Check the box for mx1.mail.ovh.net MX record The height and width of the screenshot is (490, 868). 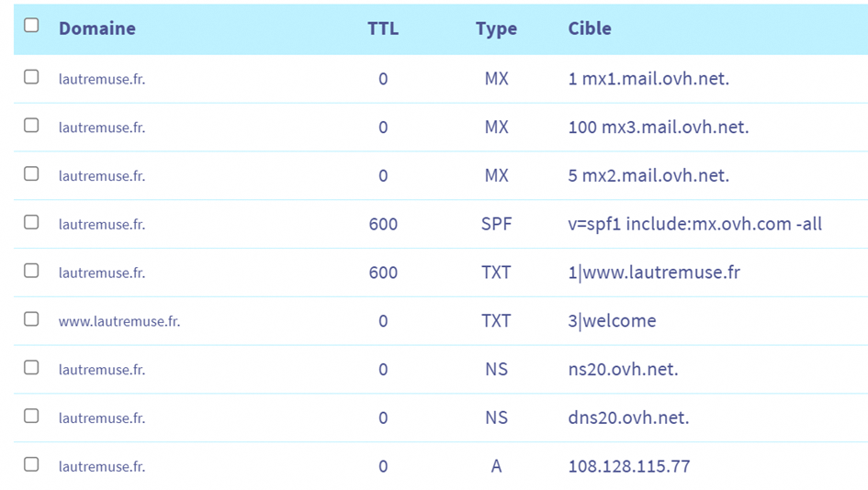point(31,77)
